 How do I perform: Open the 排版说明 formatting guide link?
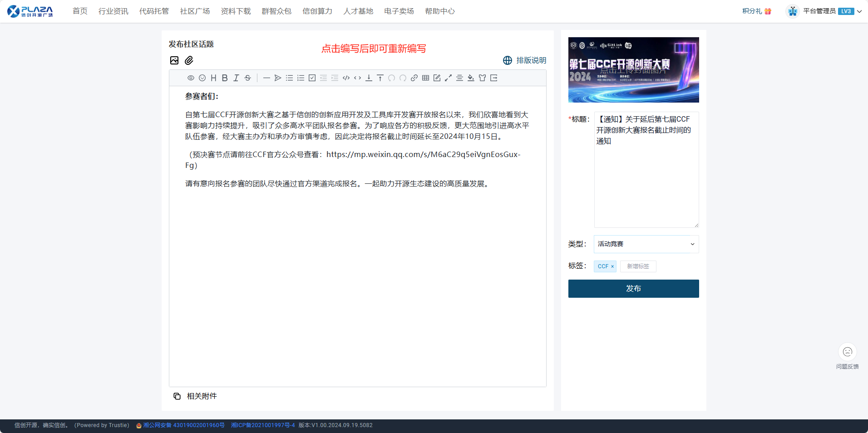pos(525,60)
